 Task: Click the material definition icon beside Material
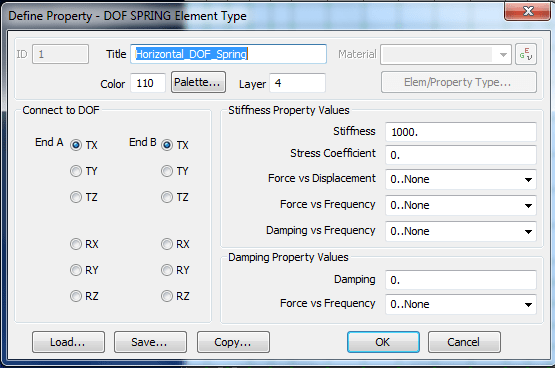(526, 54)
